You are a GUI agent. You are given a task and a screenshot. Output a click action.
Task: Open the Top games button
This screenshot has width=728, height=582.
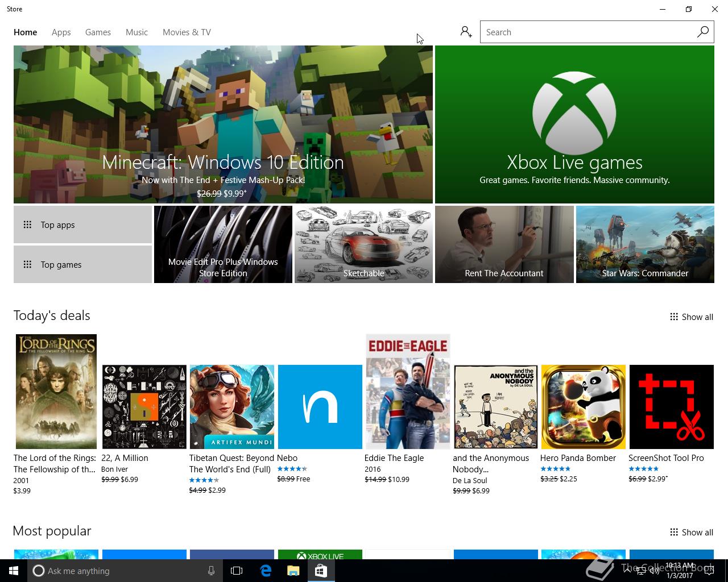82,264
